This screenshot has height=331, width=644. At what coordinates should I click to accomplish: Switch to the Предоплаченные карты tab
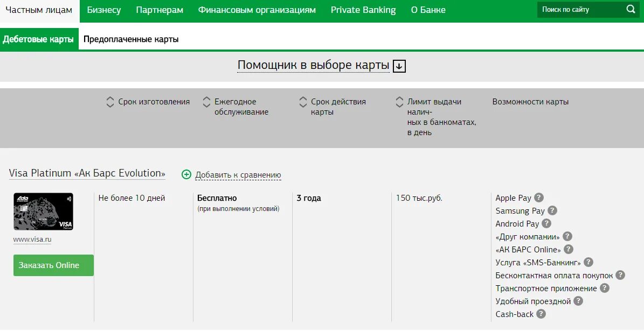point(131,39)
